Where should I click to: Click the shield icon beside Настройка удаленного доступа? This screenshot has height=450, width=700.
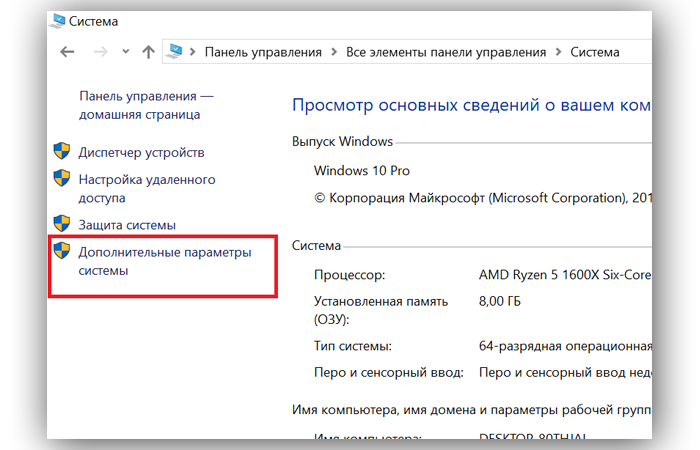[62, 180]
